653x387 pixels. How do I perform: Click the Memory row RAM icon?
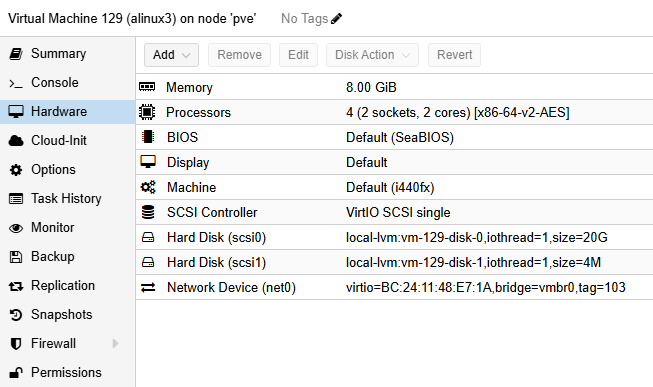coord(147,87)
